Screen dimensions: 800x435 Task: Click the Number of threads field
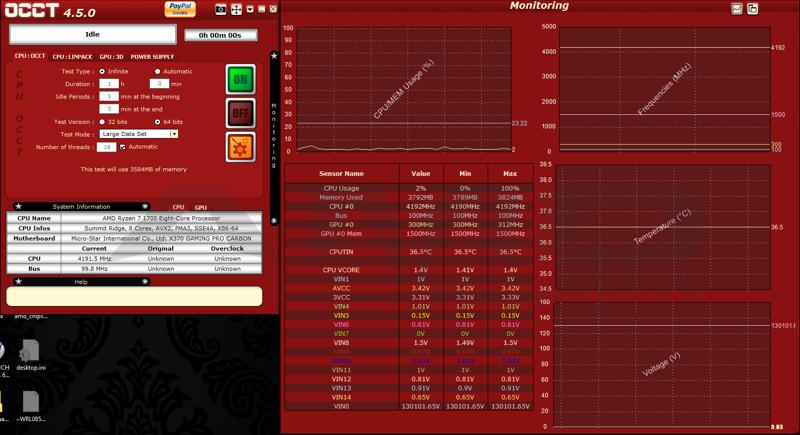tap(107, 147)
